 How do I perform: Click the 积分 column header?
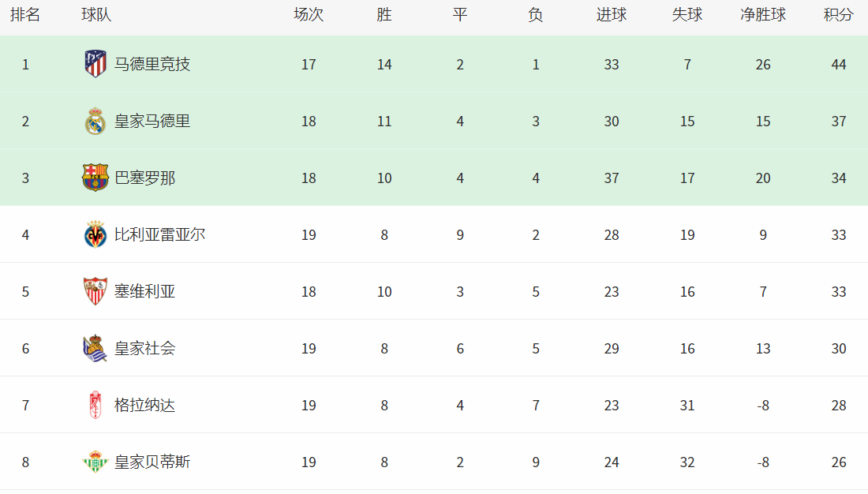click(838, 15)
